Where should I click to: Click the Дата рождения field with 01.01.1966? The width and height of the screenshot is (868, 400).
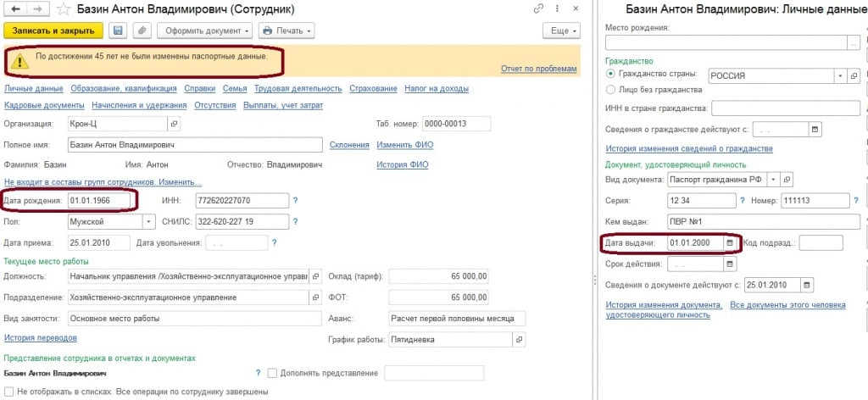(98, 201)
